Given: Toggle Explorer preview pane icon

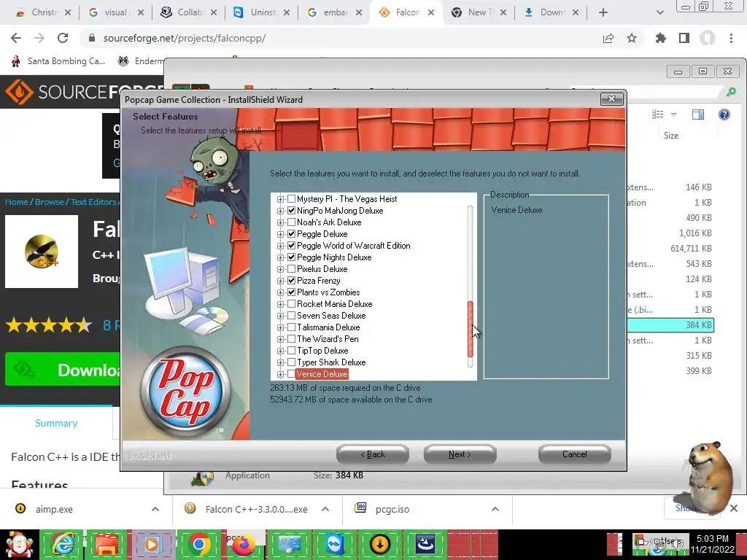Looking at the screenshot, I should 698,114.
